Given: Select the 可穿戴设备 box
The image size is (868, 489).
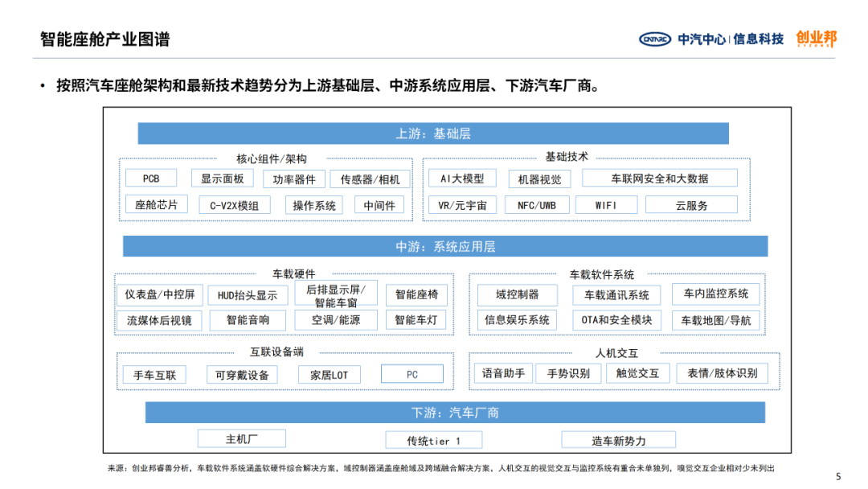Looking at the screenshot, I should pyautogui.click(x=241, y=375).
